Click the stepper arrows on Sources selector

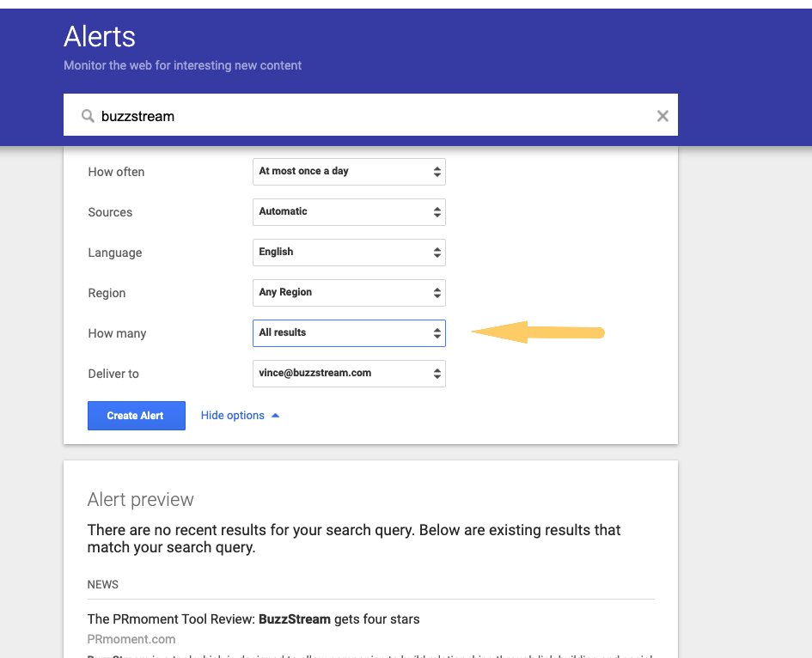[x=437, y=211]
